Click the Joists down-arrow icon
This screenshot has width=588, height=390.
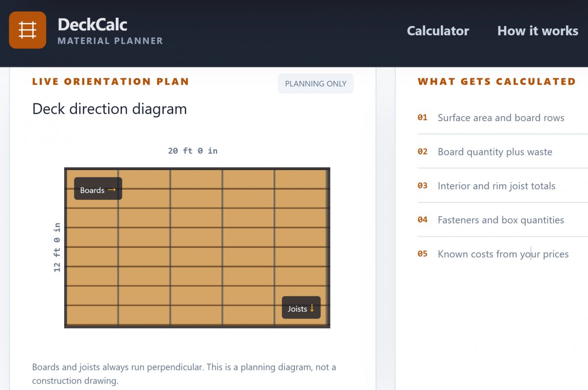click(312, 308)
